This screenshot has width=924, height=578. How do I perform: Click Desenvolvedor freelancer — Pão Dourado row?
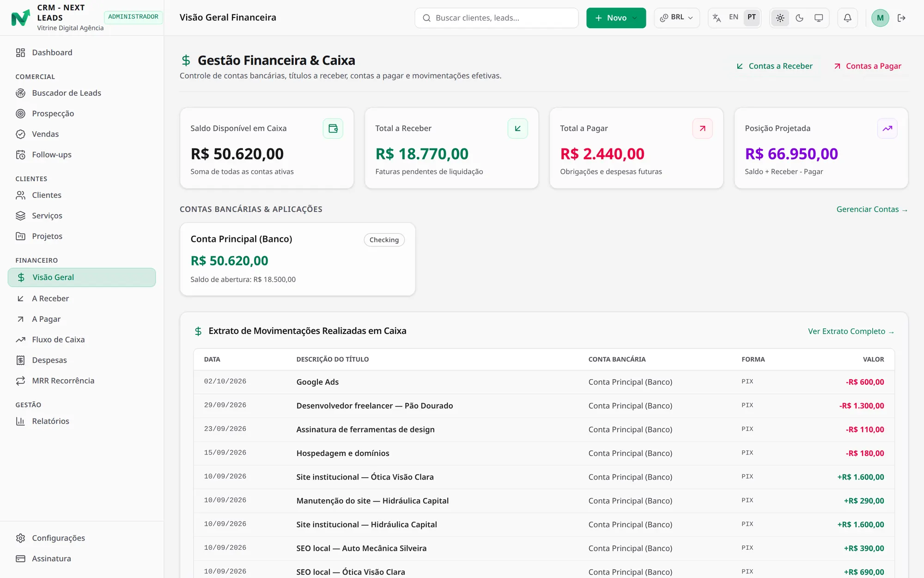[544, 406]
